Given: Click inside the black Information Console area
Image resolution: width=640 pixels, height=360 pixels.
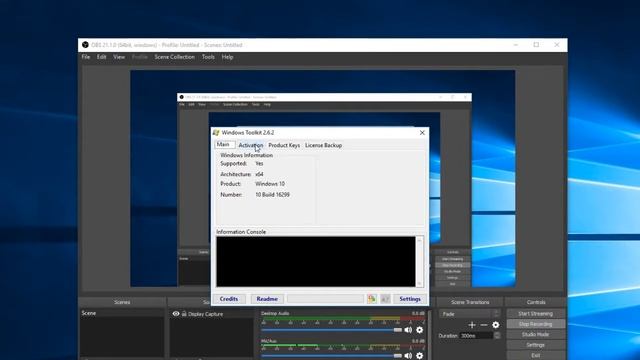Looking at the screenshot, I should [316, 261].
